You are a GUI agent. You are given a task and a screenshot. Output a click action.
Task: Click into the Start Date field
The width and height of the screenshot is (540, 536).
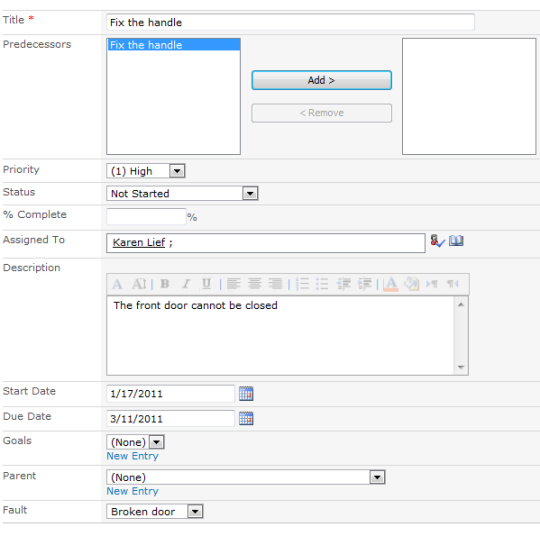[171, 394]
